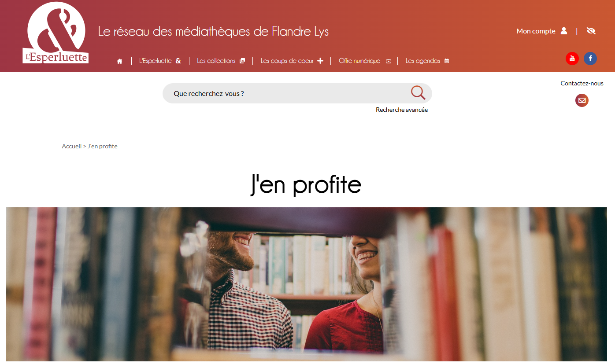Open the Offre numérique menu item

click(x=365, y=61)
